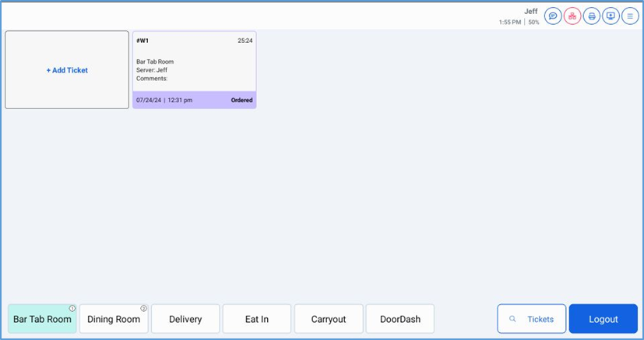Click the Jeff user name label
Viewport: 644px width, 340px height.
[x=530, y=11]
